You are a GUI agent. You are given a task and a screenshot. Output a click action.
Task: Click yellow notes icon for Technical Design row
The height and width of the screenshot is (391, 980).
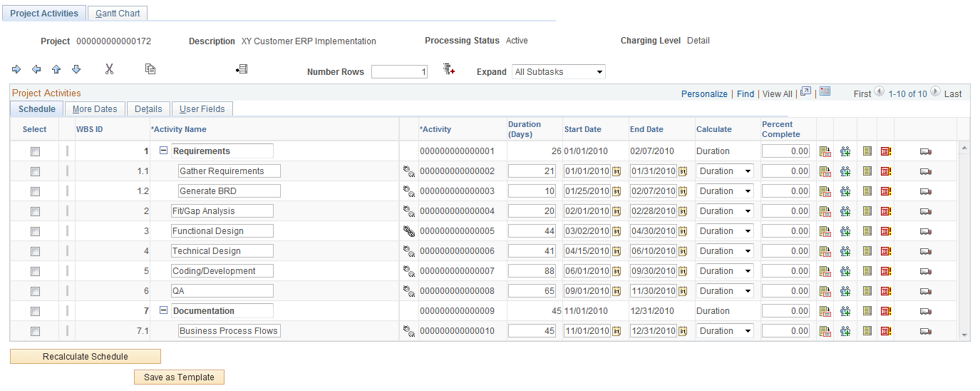pos(867,251)
